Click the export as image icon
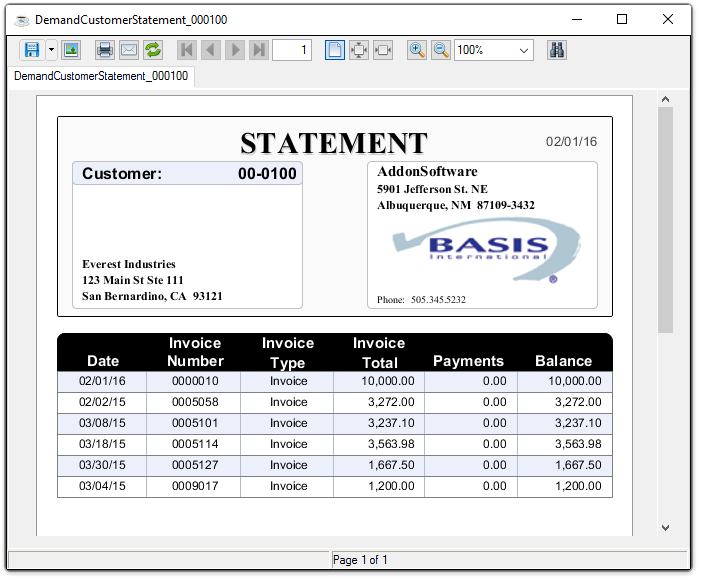 point(71,50)
